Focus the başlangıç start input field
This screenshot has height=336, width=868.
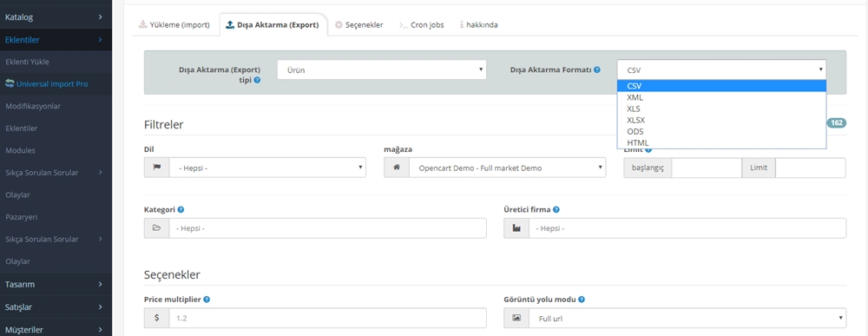coord(707,168)
